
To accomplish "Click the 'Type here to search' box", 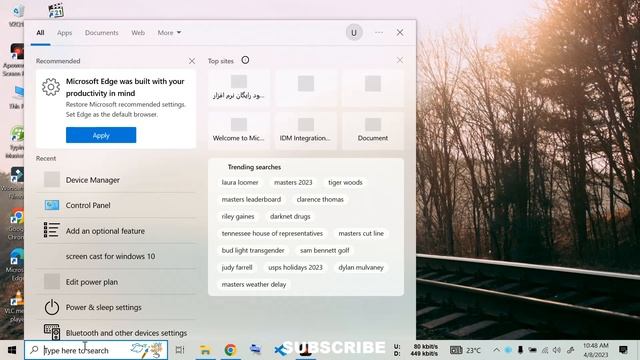I will (x=96, y=350).
